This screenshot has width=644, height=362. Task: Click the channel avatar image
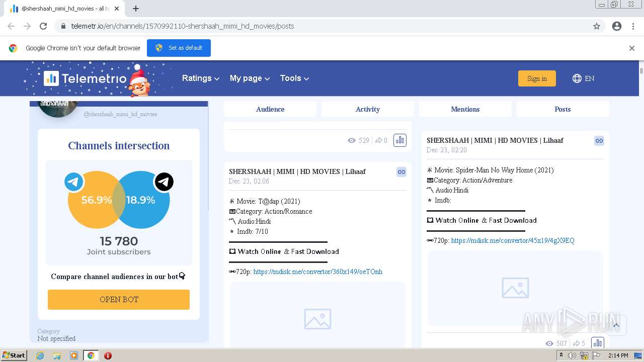[x=58, y=109]
